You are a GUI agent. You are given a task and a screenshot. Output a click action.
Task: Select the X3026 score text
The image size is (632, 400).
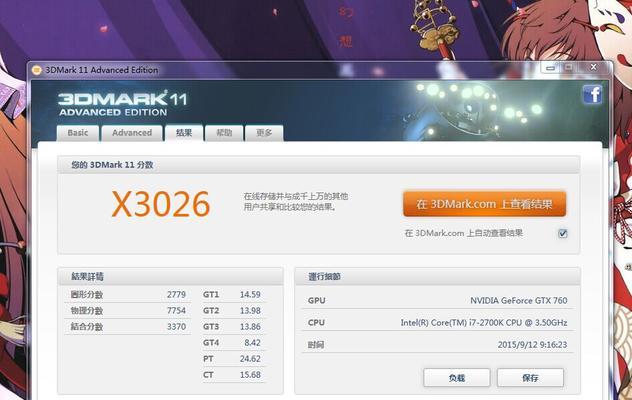pyautogui.click(x=161, y=204)
